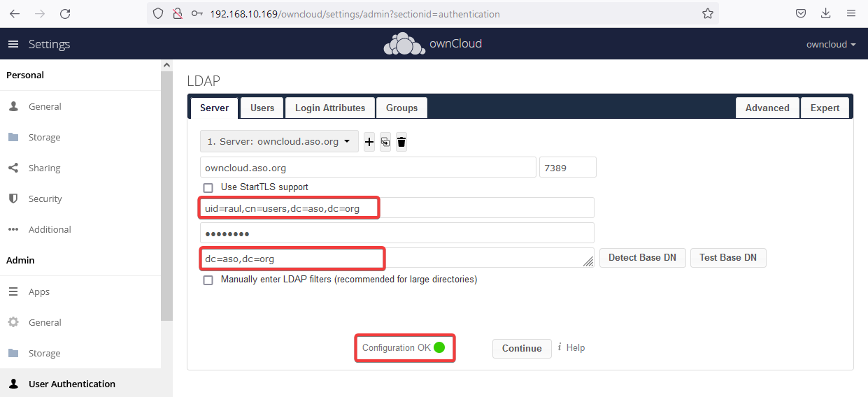Image resolution: width=868 pixels, height=397 pixels.
Task: Open the owncloud user account menu
Action: click(831, 44)
